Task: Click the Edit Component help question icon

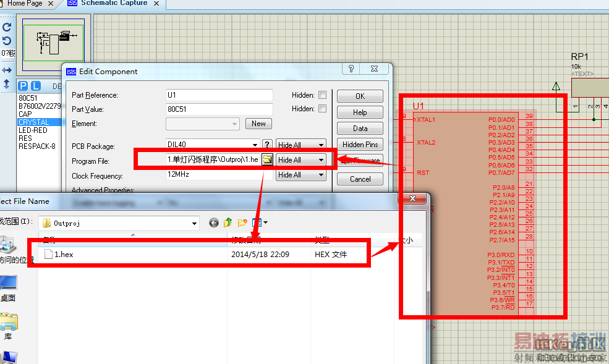Action: tap(351, 69)
